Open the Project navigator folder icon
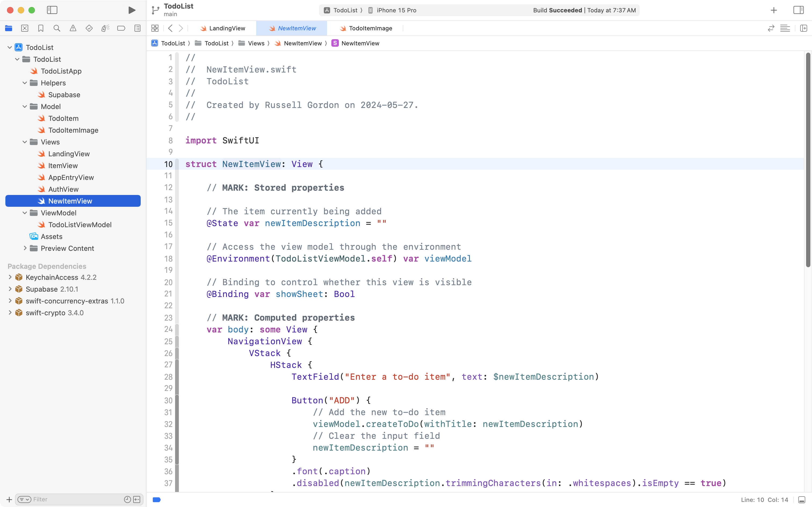 point(8,28)
